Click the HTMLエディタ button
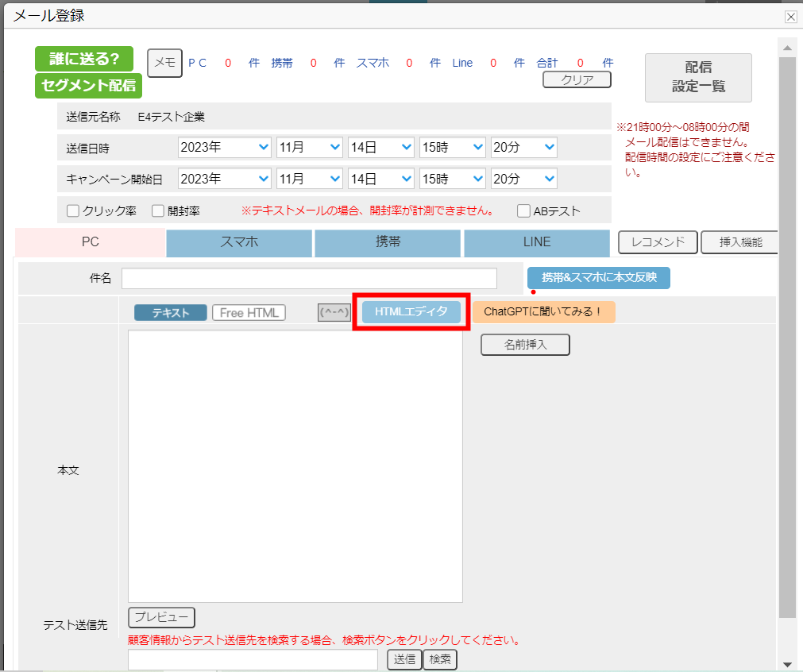This screenshot has height=672, width=803. point(411,311)
